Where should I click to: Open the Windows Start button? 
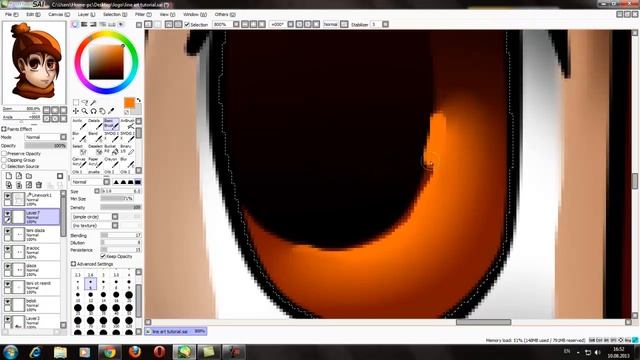pos(10,352)
